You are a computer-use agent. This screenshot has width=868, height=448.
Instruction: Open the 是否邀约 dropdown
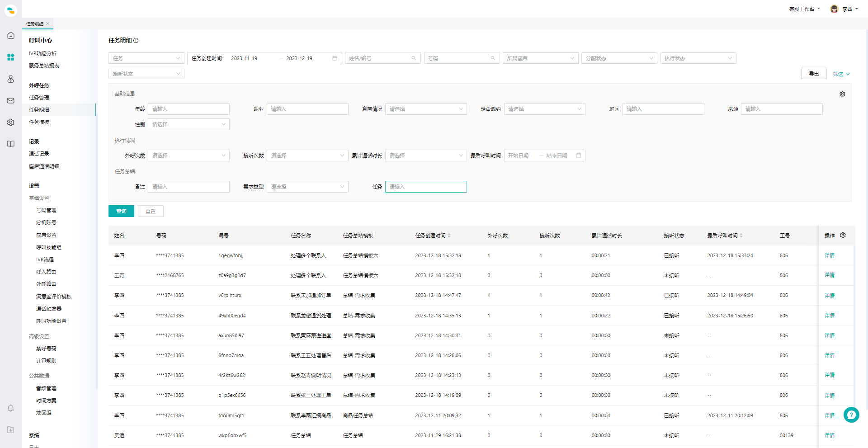click(x=545, y=109)
